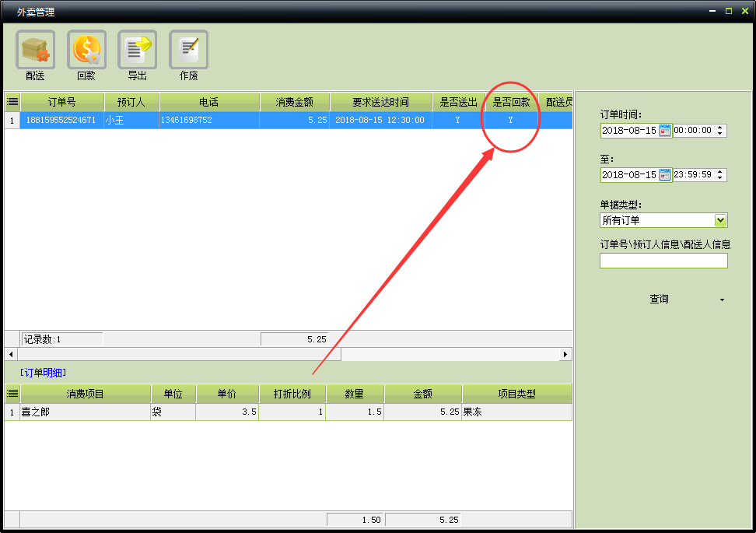Increase the start time 00:00:00 spinner
The image size is (756, 533).
point(720,128)
